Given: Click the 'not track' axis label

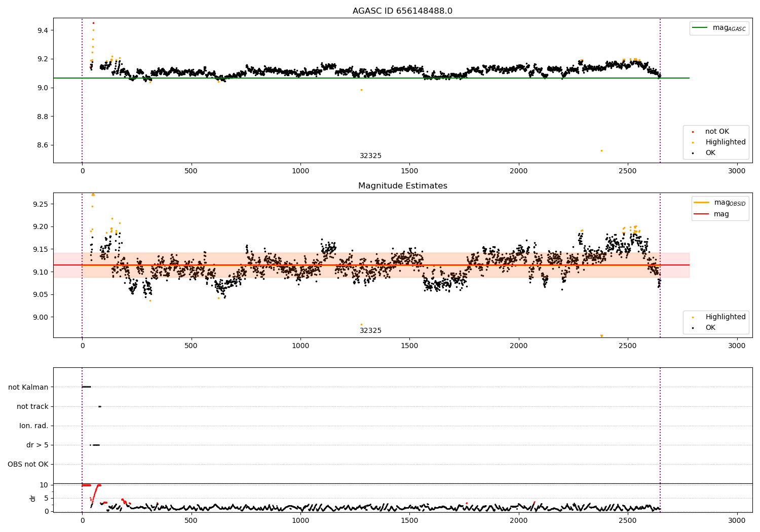Looking at the screenshot, I should coord(32,406).
